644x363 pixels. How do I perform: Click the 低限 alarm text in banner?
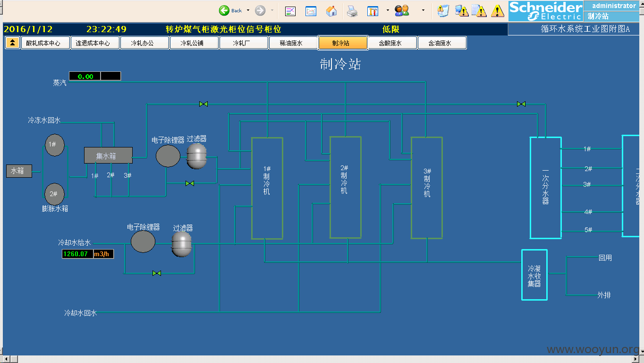click(x=391, y=29)
